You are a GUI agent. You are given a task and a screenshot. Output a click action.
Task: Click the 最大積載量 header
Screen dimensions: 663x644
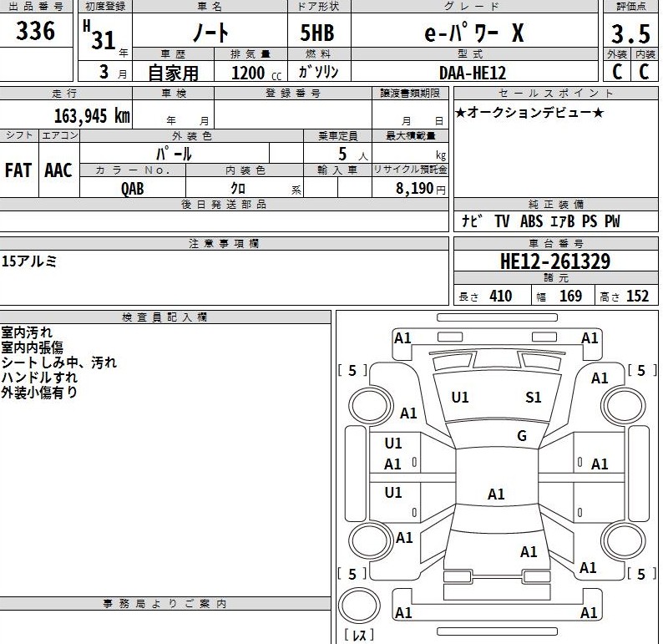point(411,136)
